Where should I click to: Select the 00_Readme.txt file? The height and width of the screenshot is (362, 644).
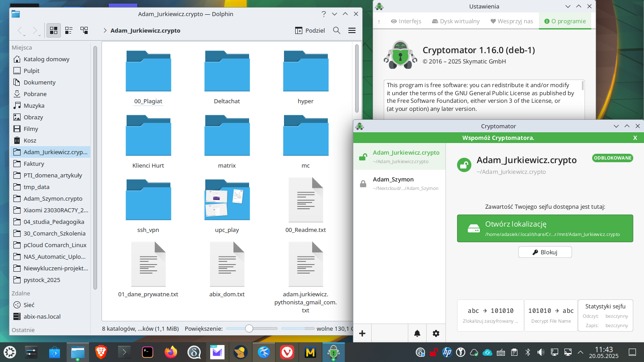305,206
